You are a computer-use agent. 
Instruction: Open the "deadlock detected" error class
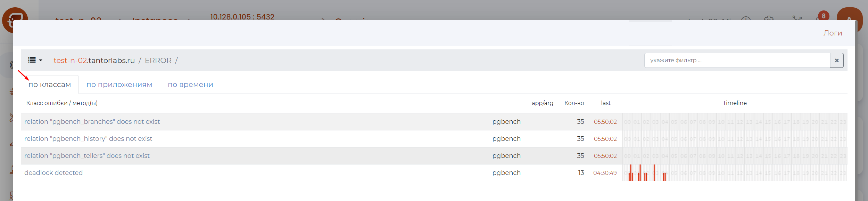click(x=53, y=173)
